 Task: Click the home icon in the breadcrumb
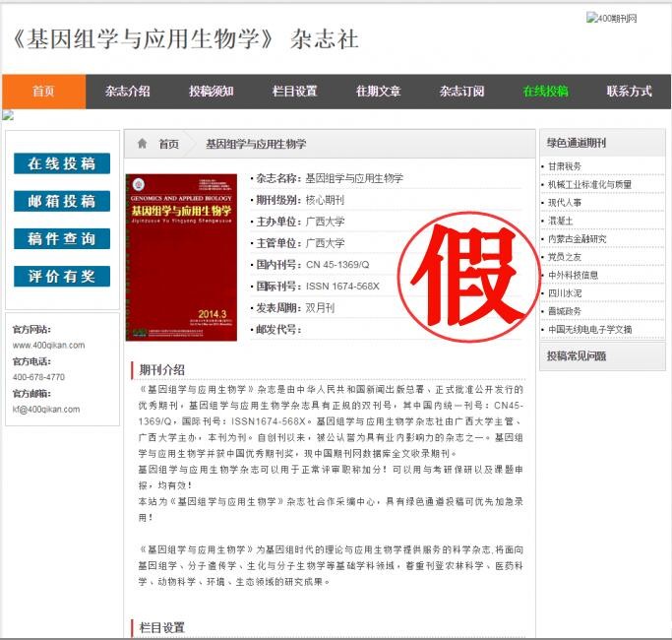pos(142,144)
